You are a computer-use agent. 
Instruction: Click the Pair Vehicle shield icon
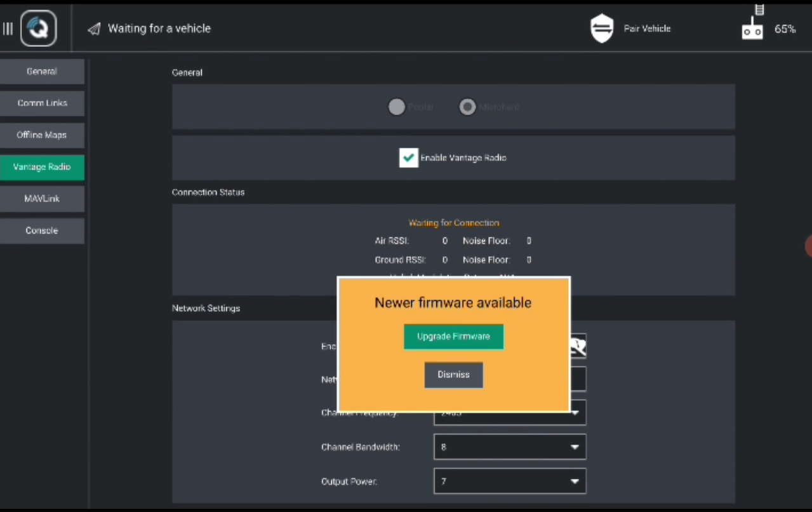tap(602, 29)
